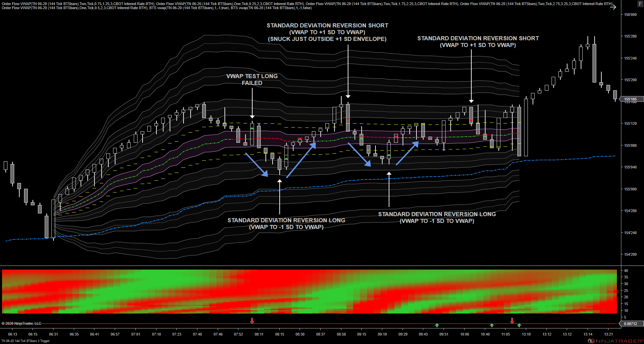Click the 20 value on the lower panel scale

[626, 297]
